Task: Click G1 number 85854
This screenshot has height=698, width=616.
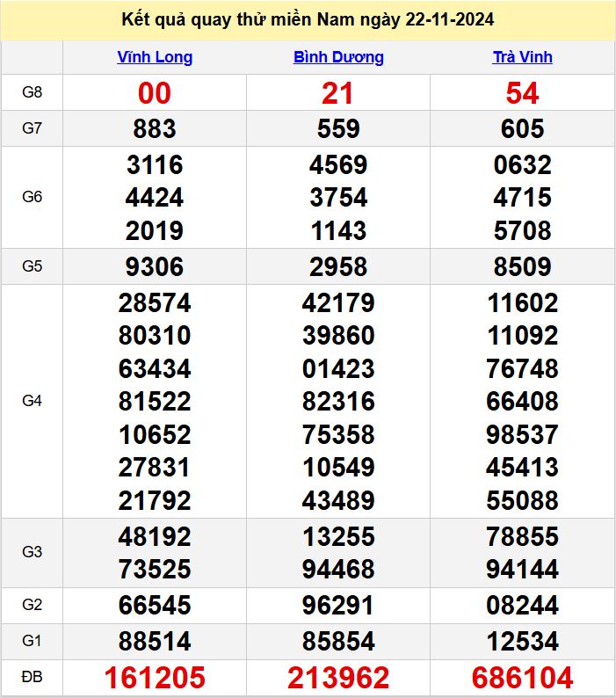Action: [x=338, y=641]
